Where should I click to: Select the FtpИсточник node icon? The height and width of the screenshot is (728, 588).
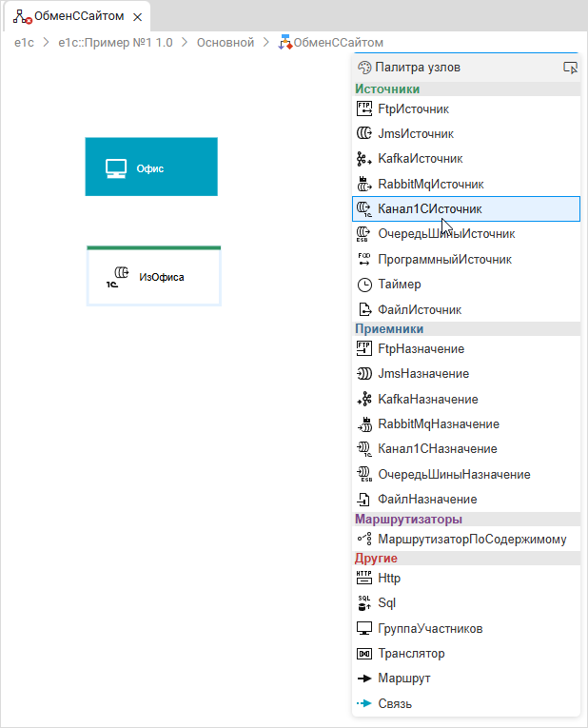(363, 109)
